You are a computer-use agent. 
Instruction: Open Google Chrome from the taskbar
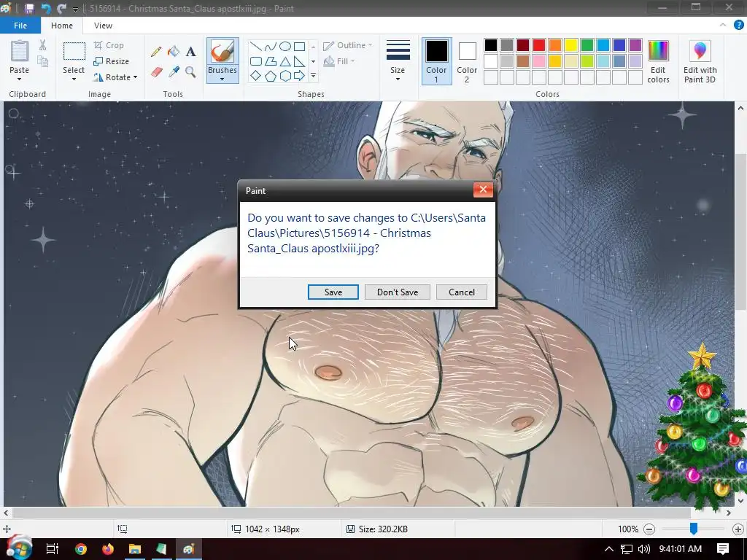81,549
